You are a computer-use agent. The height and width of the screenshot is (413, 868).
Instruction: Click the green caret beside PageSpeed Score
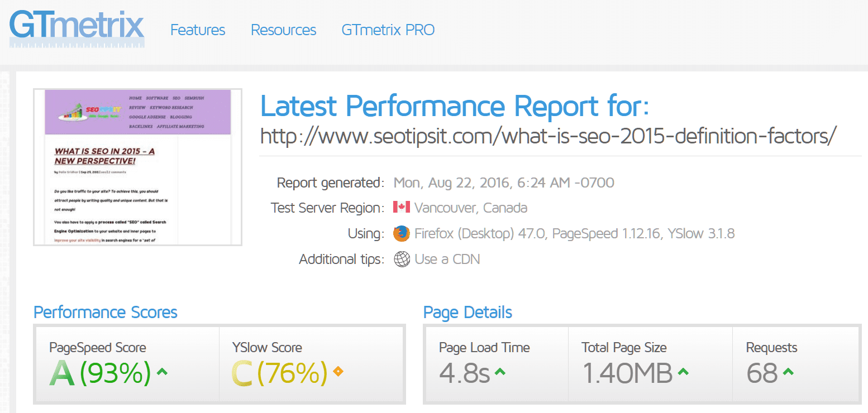(x=163, y=372)
